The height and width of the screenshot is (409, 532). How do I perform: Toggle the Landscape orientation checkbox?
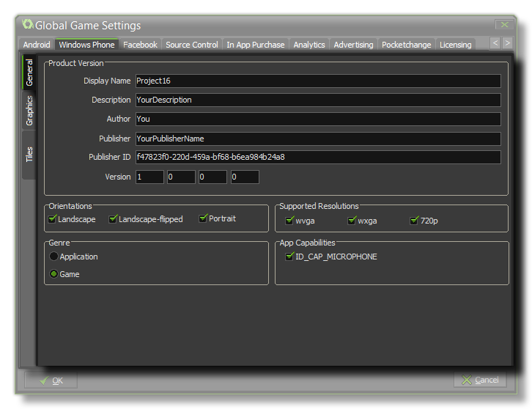(52, 219)
